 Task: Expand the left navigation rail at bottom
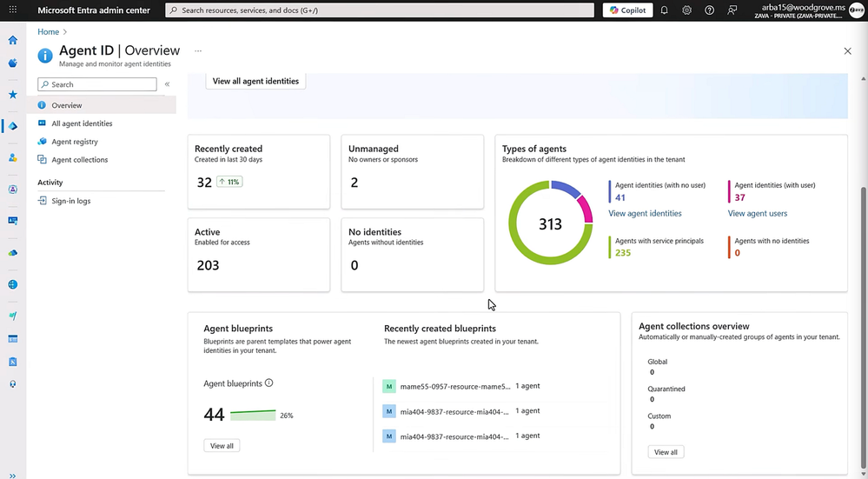(x=13, y=476)
